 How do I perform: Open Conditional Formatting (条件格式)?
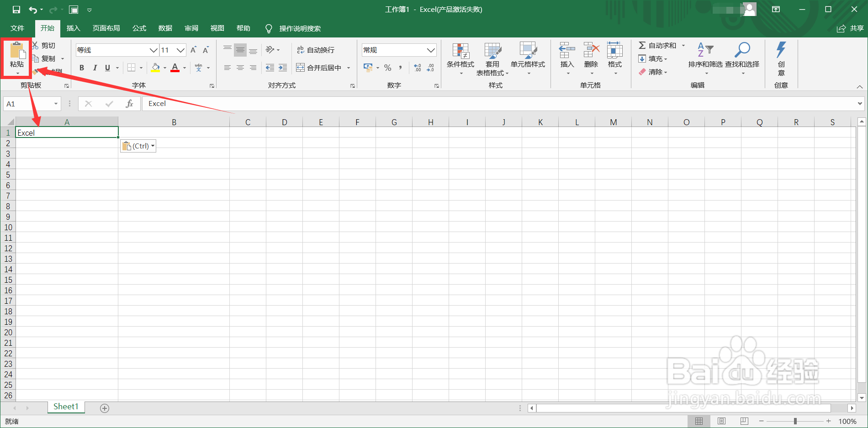pyautogui.click(x=460, y=59)
